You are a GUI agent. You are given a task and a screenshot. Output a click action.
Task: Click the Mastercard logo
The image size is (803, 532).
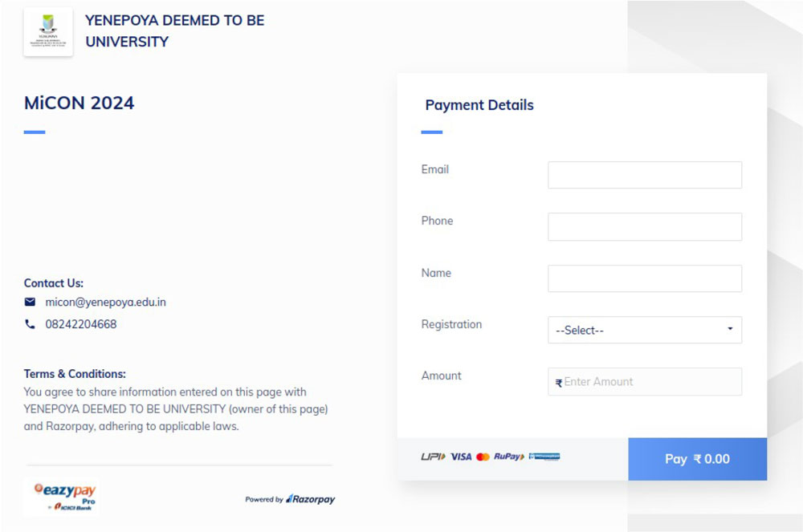(x=483, y=457)
